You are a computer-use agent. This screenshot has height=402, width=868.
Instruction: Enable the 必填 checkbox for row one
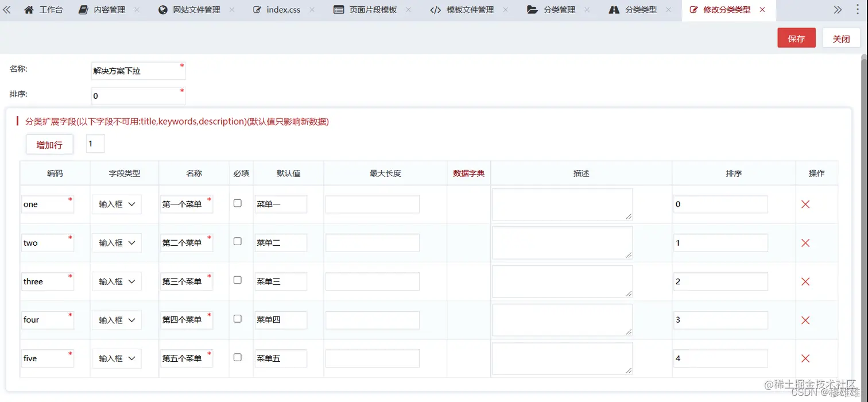point(237,203)
